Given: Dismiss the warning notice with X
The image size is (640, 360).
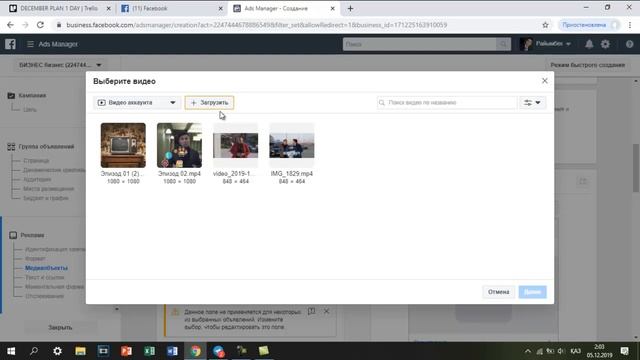Looking at the screenshot, I should coord(327,311).
